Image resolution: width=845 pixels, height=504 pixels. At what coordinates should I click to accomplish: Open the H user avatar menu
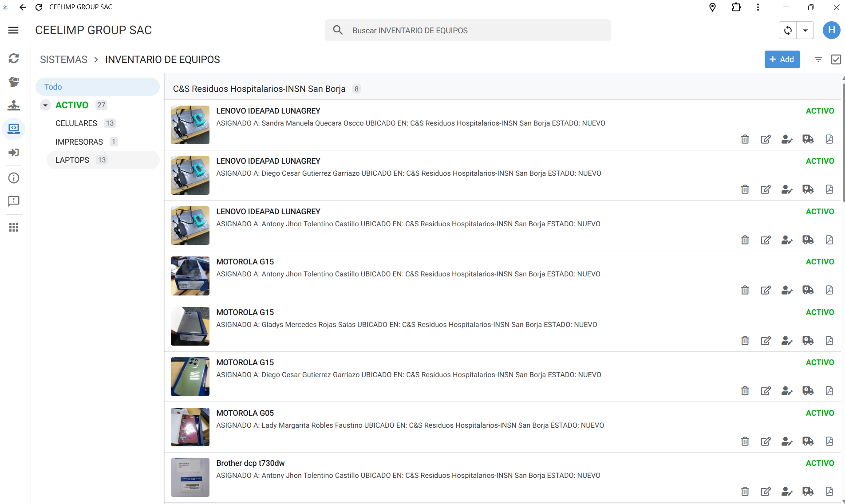(831, 30)
